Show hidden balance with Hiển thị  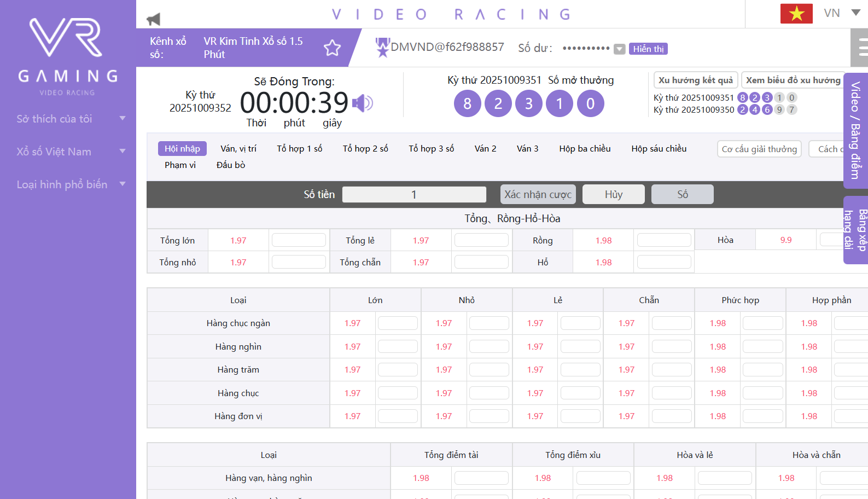point(648,49)
